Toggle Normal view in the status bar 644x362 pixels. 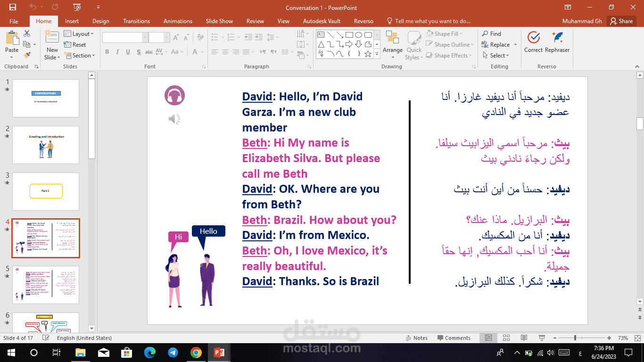(489, 338)
